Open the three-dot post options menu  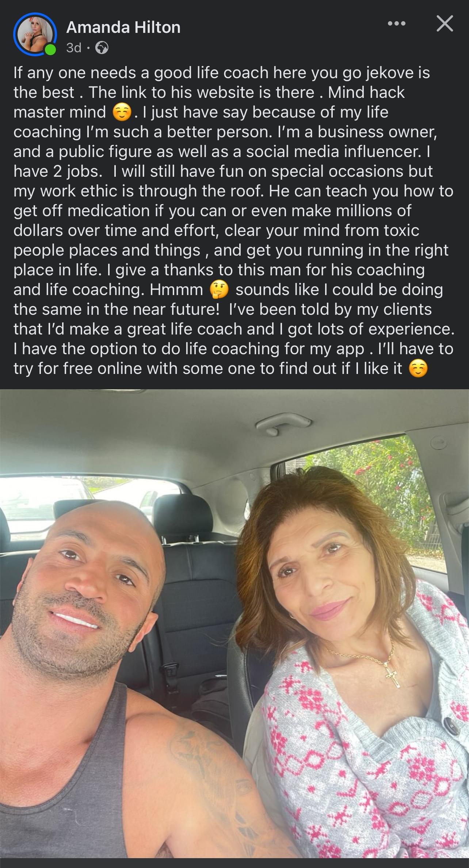coord(397,24)
